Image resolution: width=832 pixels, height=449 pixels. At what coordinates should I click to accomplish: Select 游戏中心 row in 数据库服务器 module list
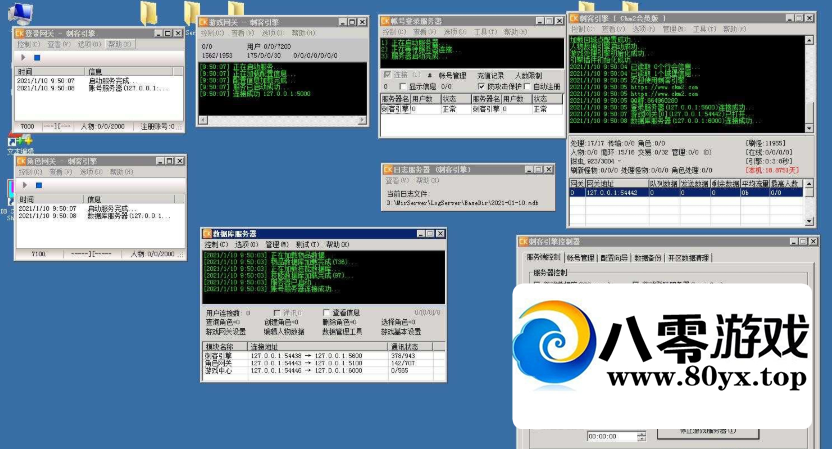point(324,370)
